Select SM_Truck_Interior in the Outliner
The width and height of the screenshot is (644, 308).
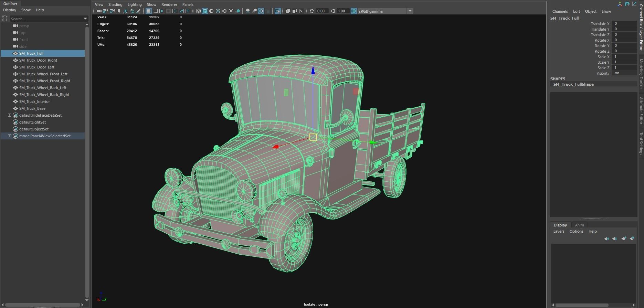pos(34,102)
